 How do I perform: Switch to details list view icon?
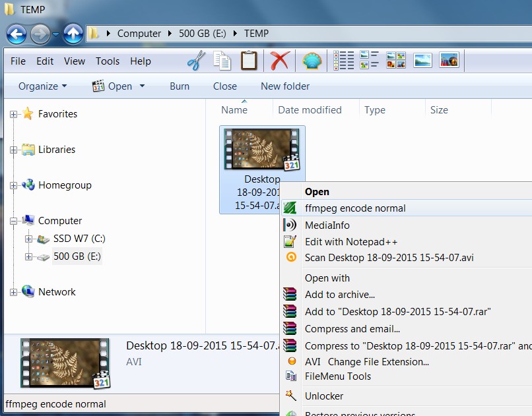pyautogui.click(x=343, y=61)
